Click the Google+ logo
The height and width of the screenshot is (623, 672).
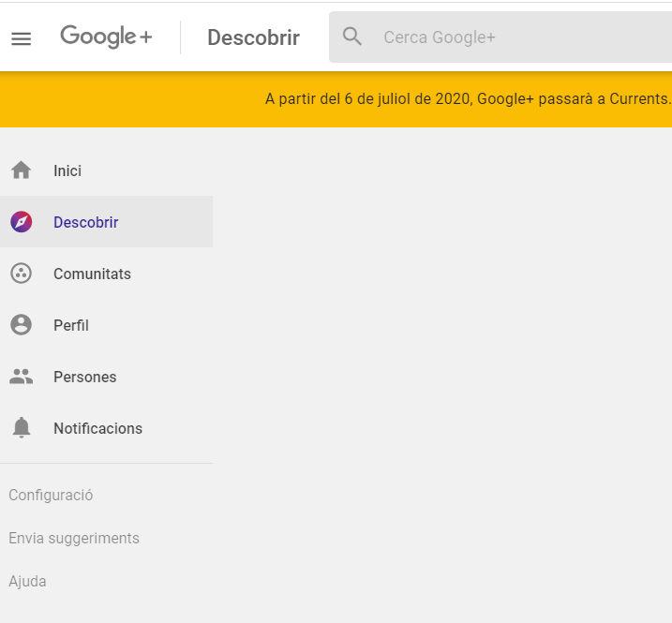[106, 37]
